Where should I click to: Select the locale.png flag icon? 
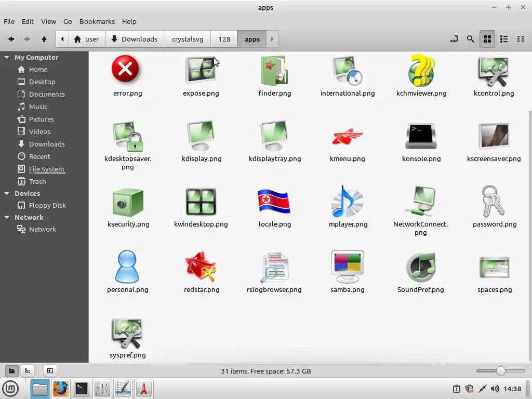[x=274, y=201]
